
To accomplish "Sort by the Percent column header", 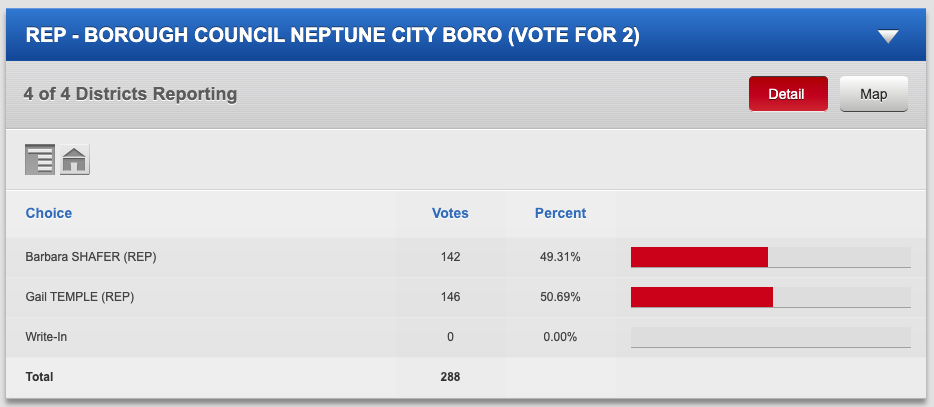I will click(x=561, y=213).
